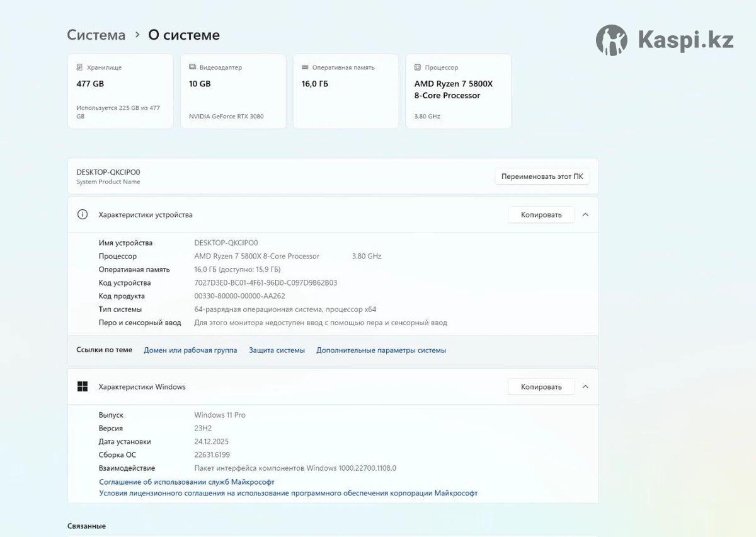Open Дополнительные параметры системы link
The image size is (756, 537).
point(381,350)
